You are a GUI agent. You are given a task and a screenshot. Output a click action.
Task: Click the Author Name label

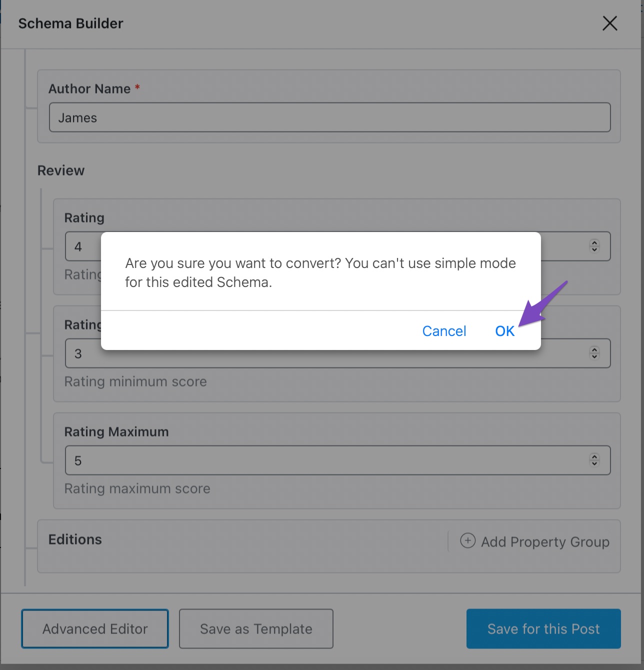coord(89,89)
